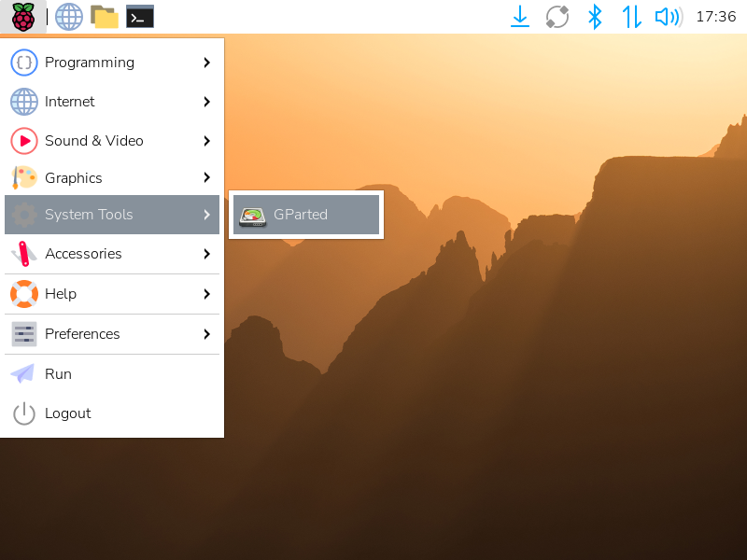This screenshot has height=560, width=747.
Task: Open the Bluetooth tray icon
Action: point(594,17)
